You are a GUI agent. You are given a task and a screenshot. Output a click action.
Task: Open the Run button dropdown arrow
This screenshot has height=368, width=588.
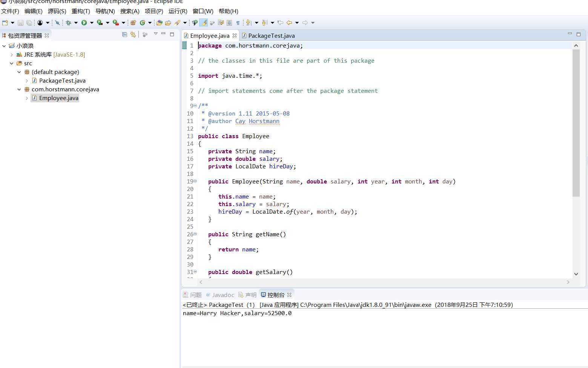pos(92,23)
